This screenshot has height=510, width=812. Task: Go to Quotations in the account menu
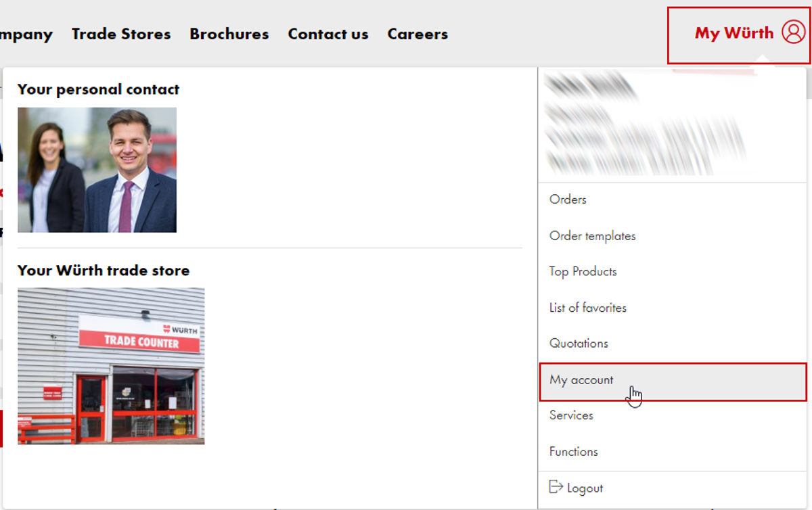[x=579, y=344]
